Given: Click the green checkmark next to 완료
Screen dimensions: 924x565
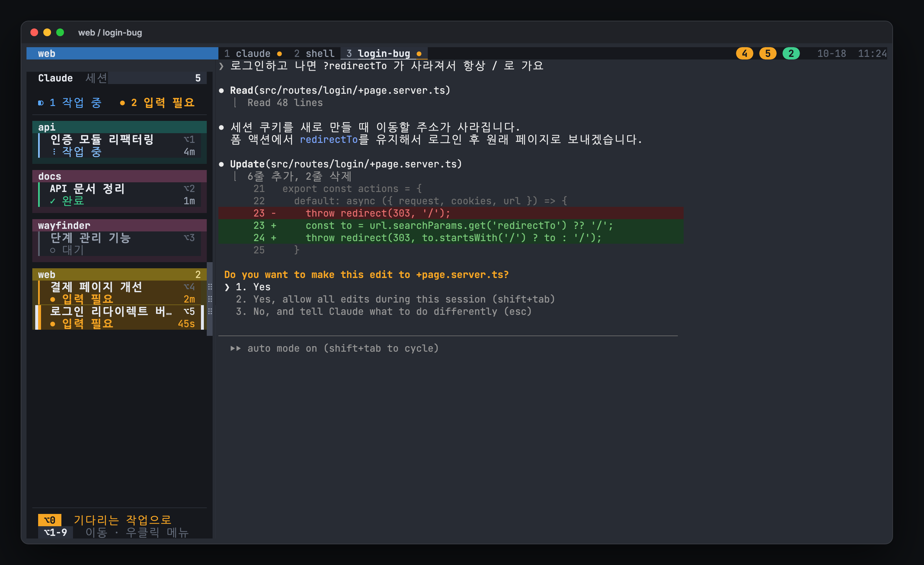Looking at the screenshot, I should pos(52,201).
